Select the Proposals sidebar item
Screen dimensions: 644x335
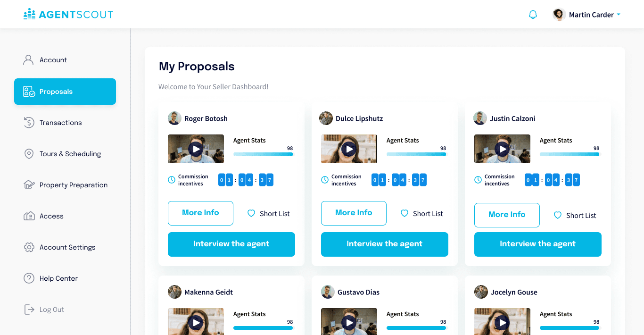(x=65, y=92)
